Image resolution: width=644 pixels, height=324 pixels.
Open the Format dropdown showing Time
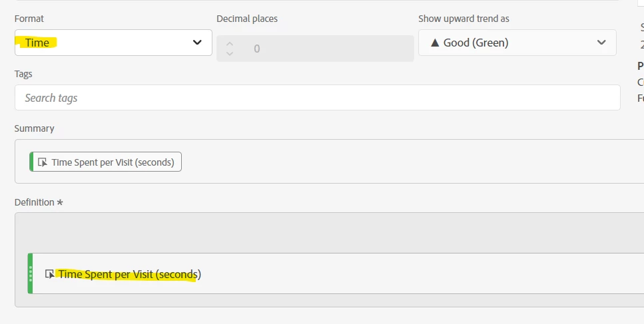107,43
